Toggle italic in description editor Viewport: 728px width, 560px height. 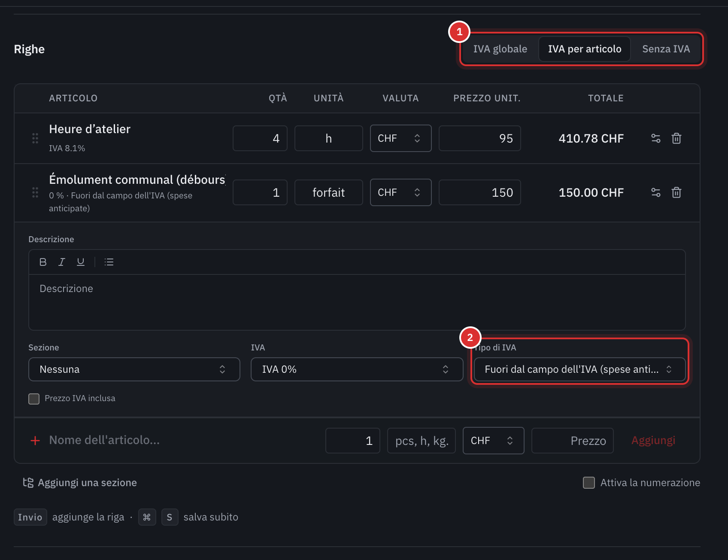(x=62, y=262)
